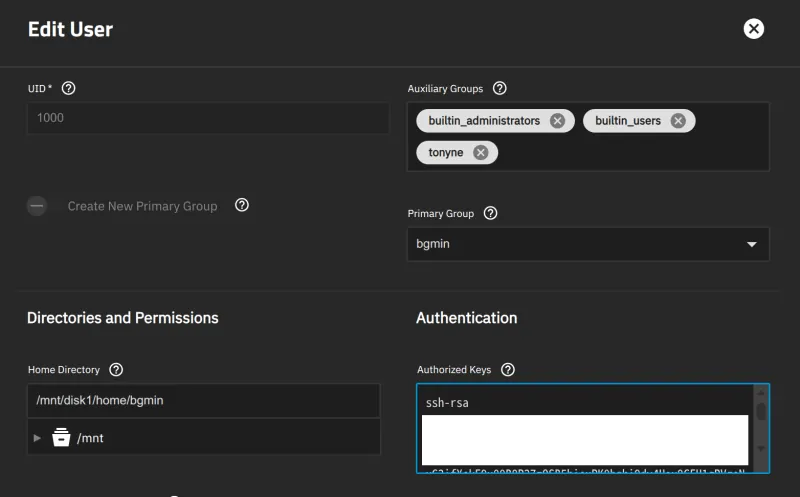Open help tooltip for UID field
Screen dimensions: 800x497
click(68, 88)
